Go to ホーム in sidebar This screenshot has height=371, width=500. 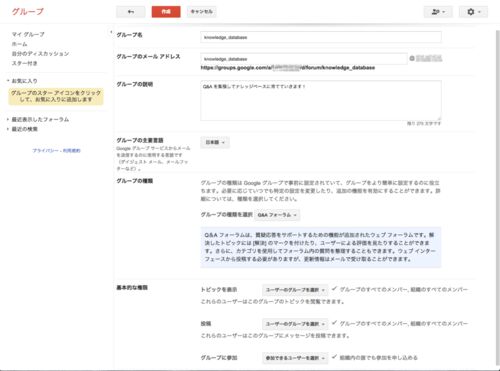click(20, 44)
